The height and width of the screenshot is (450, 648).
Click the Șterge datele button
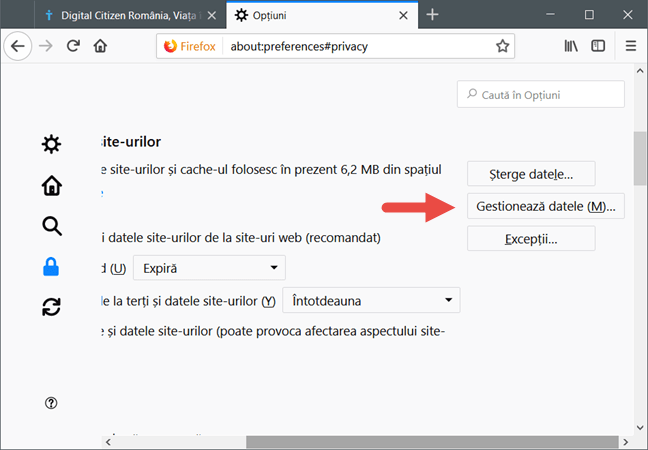[531, 173]
